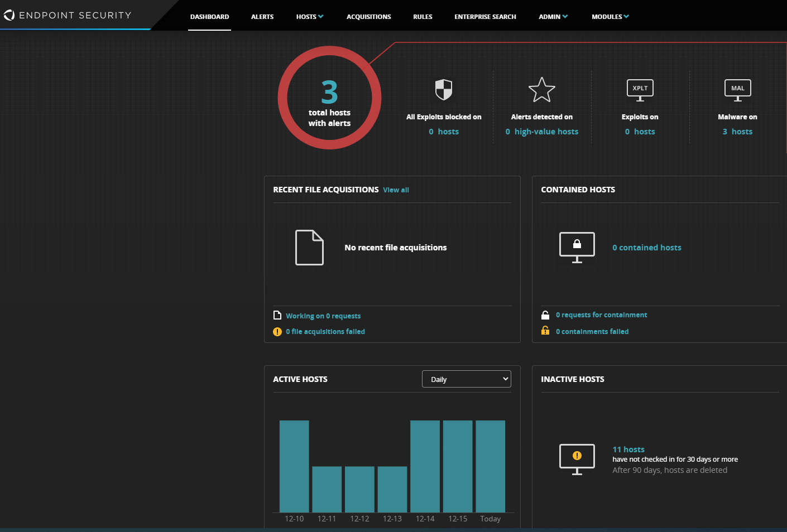The height and width of the screenshot is (532, 787).
Task: Click the contained hosts locked monitor icon
Action: [577, 247]
